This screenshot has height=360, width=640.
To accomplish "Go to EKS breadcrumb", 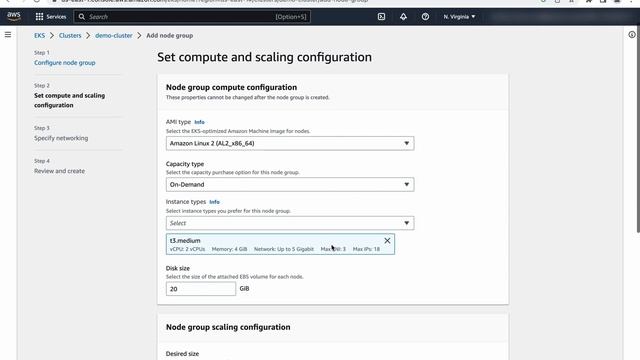I will (40, 36).
